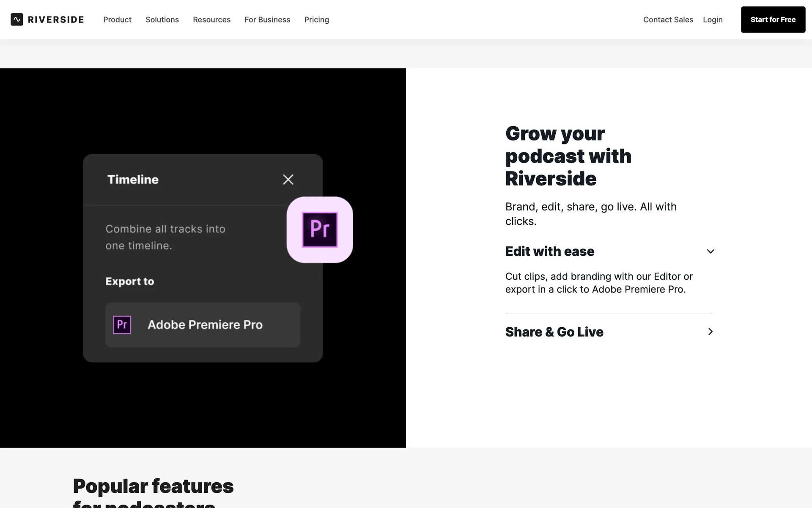Click the Timeline dialog title
This screenshot has height=508, width=812.
click(133, 179)
